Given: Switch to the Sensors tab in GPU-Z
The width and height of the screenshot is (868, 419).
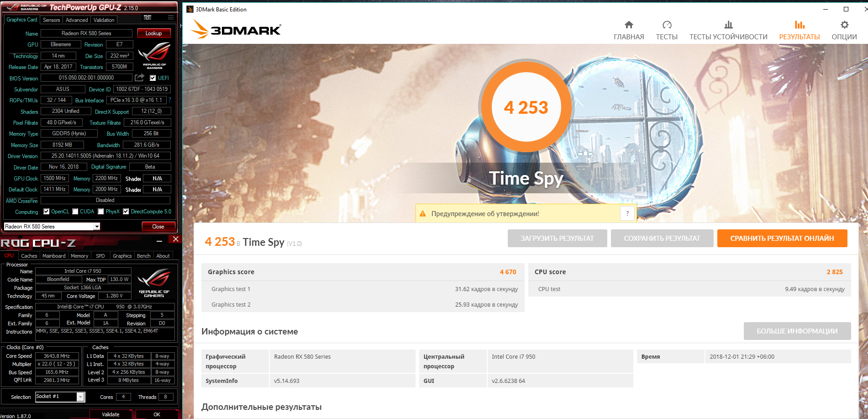Looking at the screenshot, I should [x=52, y=20].
